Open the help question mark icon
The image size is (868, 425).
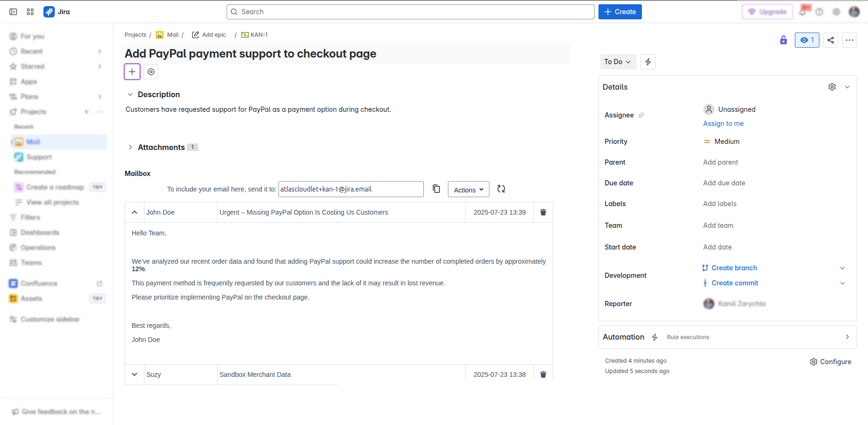pos(819,12)
